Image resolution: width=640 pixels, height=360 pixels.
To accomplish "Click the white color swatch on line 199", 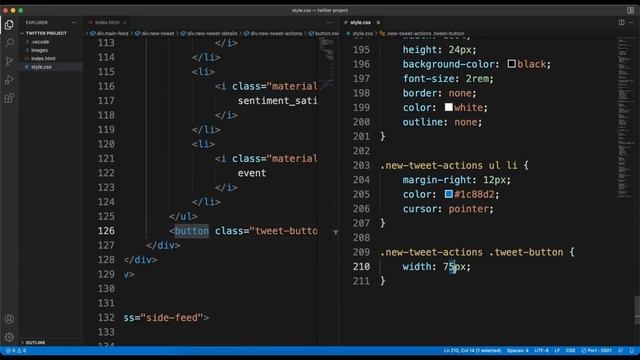I will tap(449, 107).
